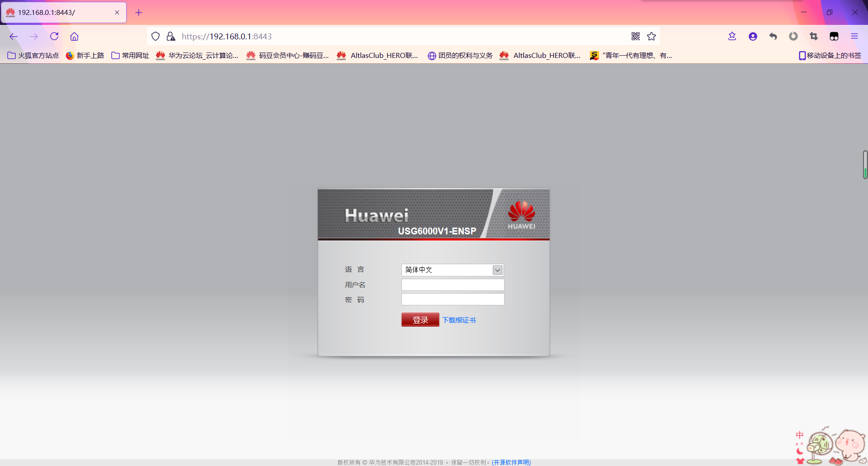The height and width of the screenshot is (466, 868).
Task: Click the red 登录 login button
Action: [420, 320]
